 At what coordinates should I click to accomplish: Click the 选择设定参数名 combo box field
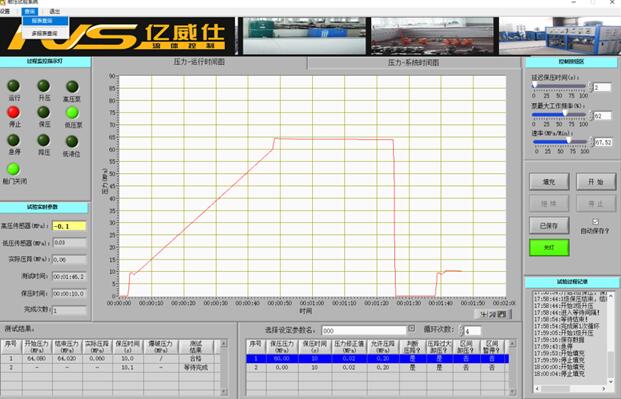[364, 330]
